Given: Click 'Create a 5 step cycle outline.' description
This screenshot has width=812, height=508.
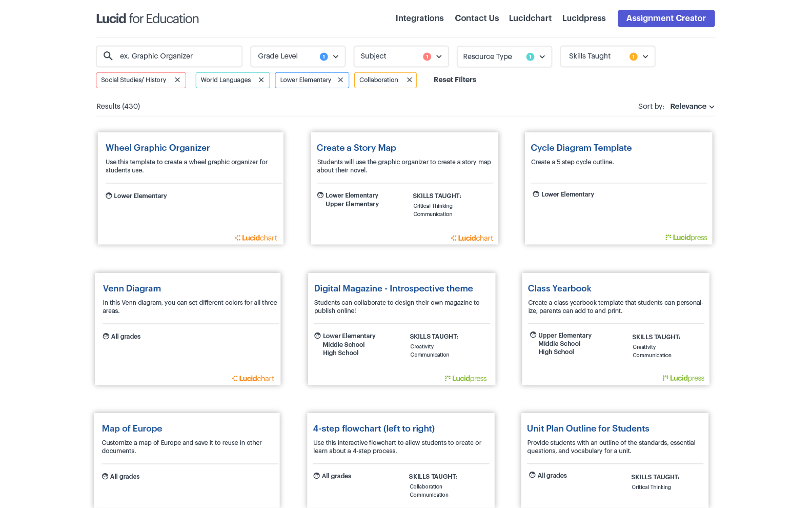Looking at the screenshot, I should (572, 162).
